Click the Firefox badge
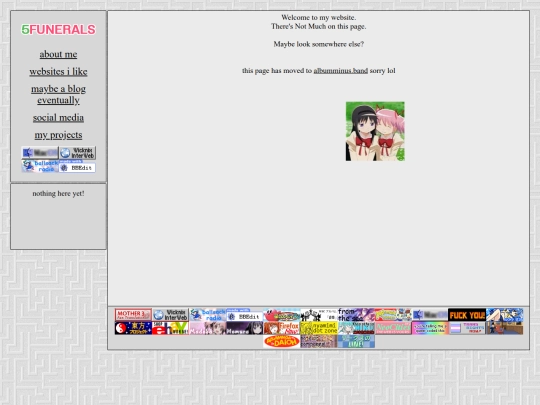Image resolution: width=540 pixels, height=405 pixels. (282, 328)
